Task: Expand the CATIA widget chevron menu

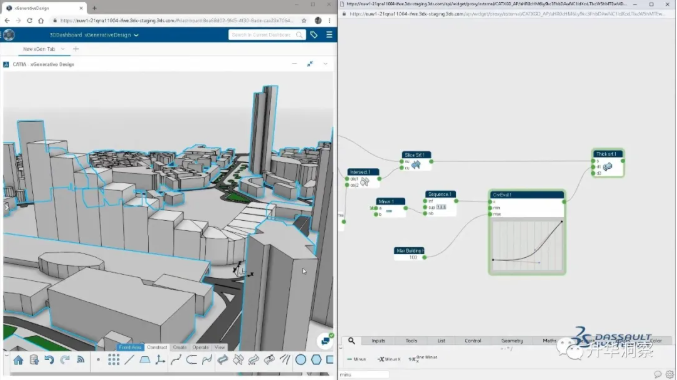Action: click(x=326, y=64)
